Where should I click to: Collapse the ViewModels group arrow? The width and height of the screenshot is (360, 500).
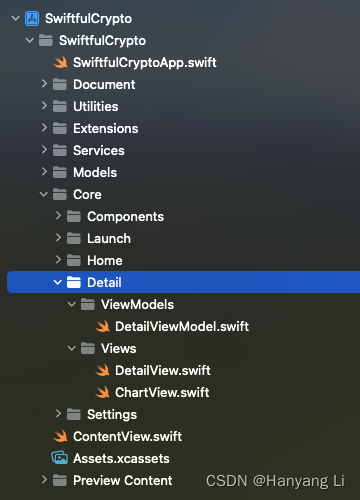point(72,304)
